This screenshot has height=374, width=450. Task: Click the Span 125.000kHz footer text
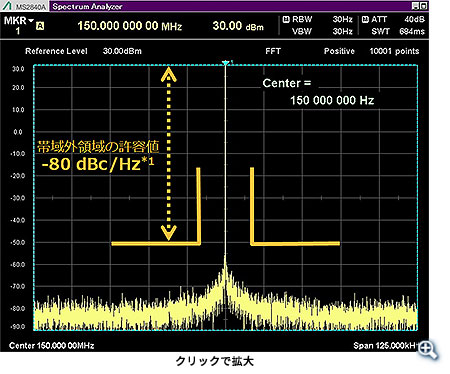[386, 345]
